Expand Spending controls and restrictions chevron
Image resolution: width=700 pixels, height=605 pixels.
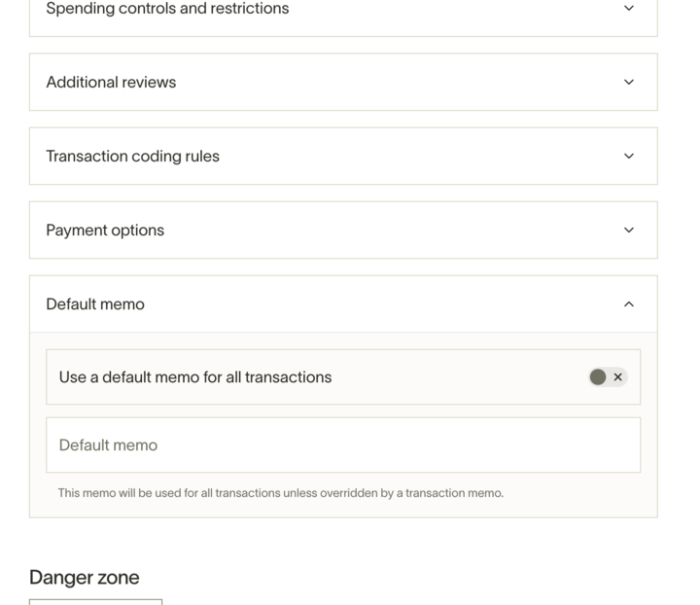coord(629,8)
